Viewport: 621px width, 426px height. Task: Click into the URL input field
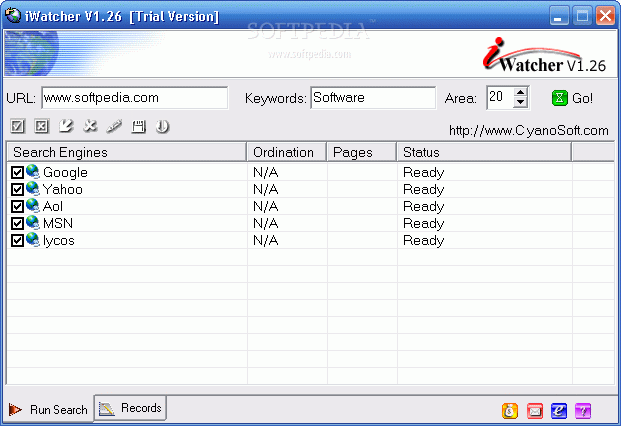[135, 98]
